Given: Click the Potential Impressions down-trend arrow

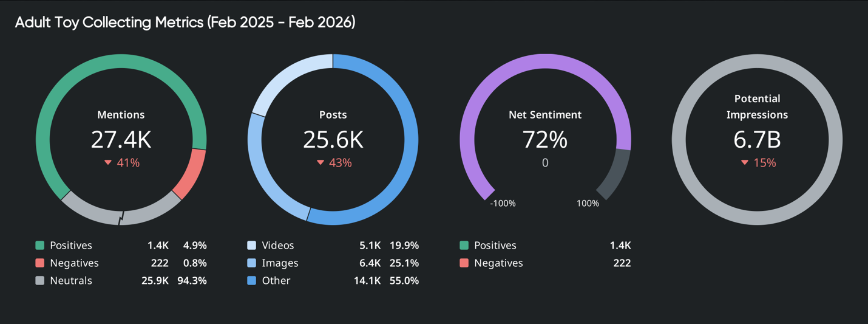Looking at the screenshot, I should point(745,163).
